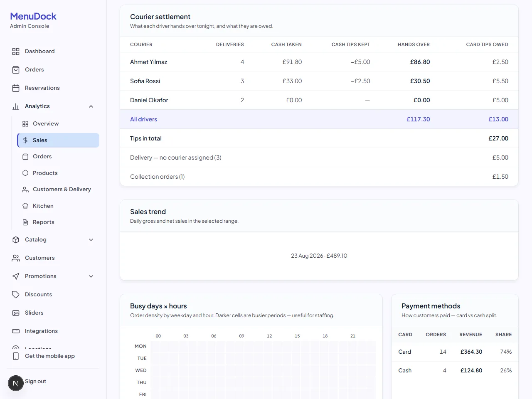
Task: Click the HANDS OVER column header
Action: tap(414, 44)
